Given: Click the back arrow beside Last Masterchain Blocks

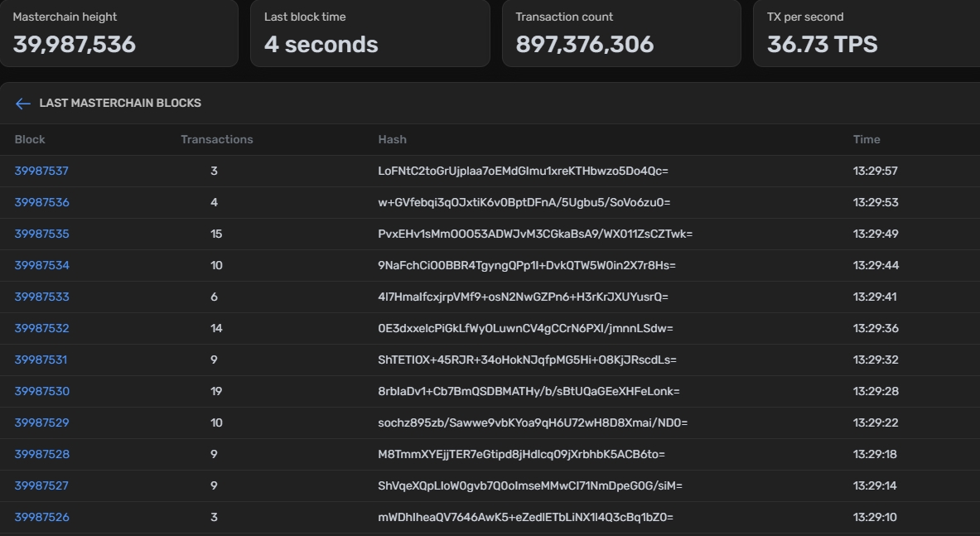Looking at the screenshot, I should (22, 104).
